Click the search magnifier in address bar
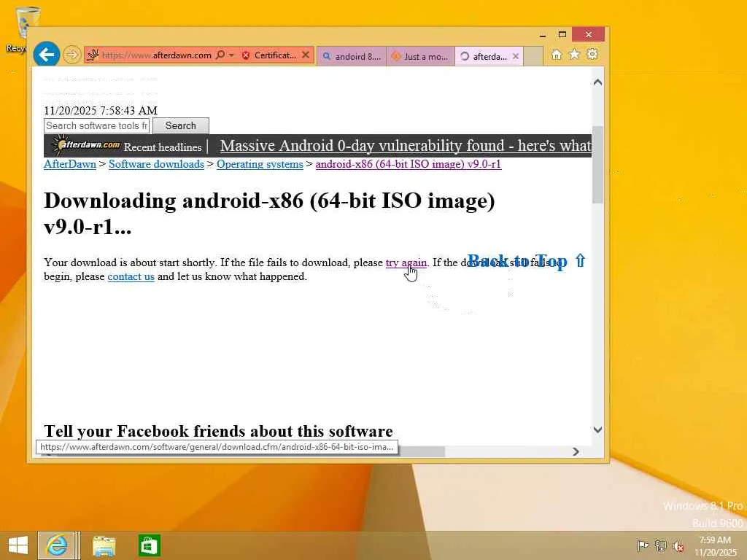 coord(220,55)
